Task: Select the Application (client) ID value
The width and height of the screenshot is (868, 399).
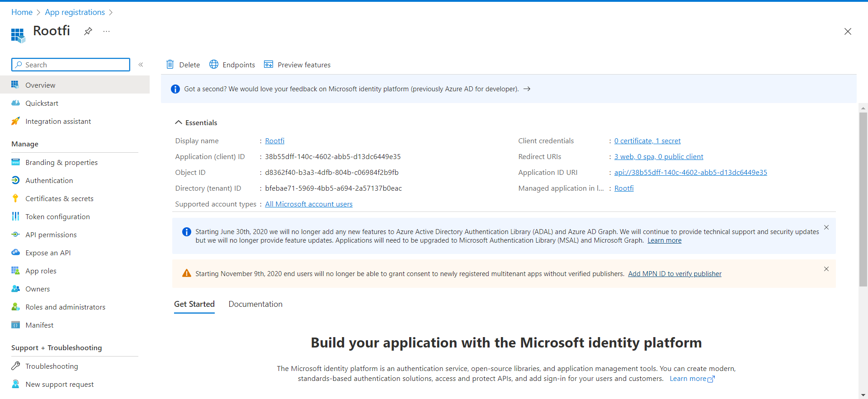Action: coord(333,157)
